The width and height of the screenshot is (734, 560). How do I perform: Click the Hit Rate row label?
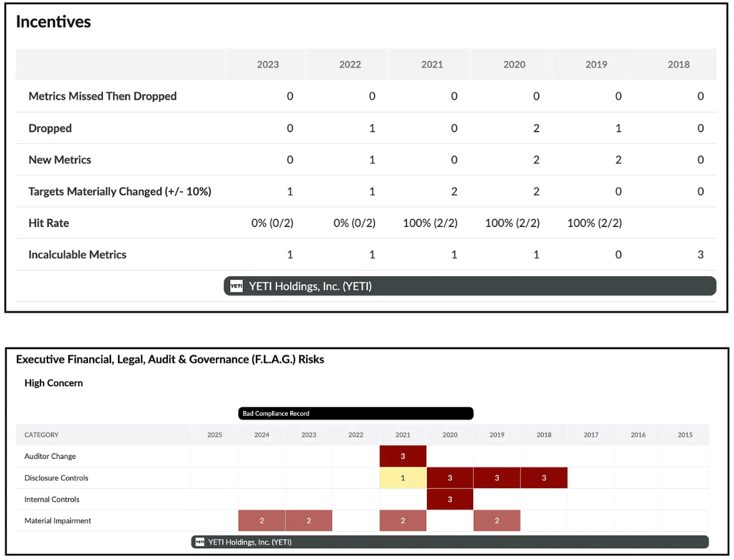(x=49, y=223)
